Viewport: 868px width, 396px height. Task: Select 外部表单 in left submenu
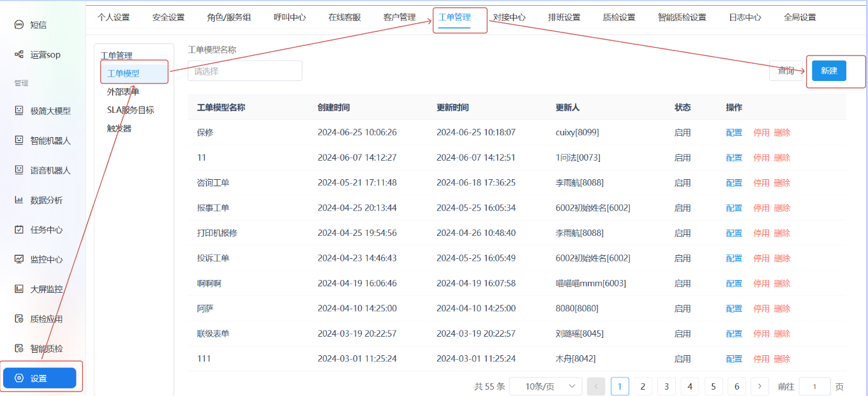[123, 92]
